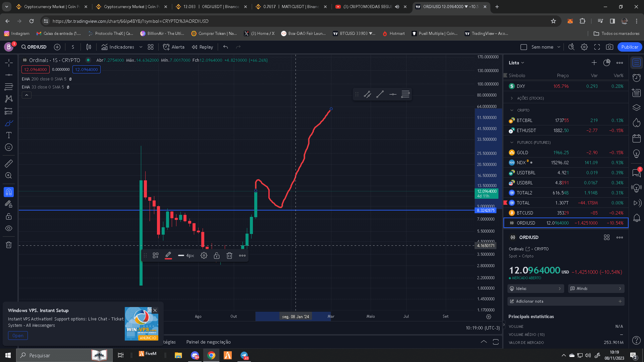Expand the Lista watchlist dropdown
Screen dimensions: 644x362
[516, 63]
